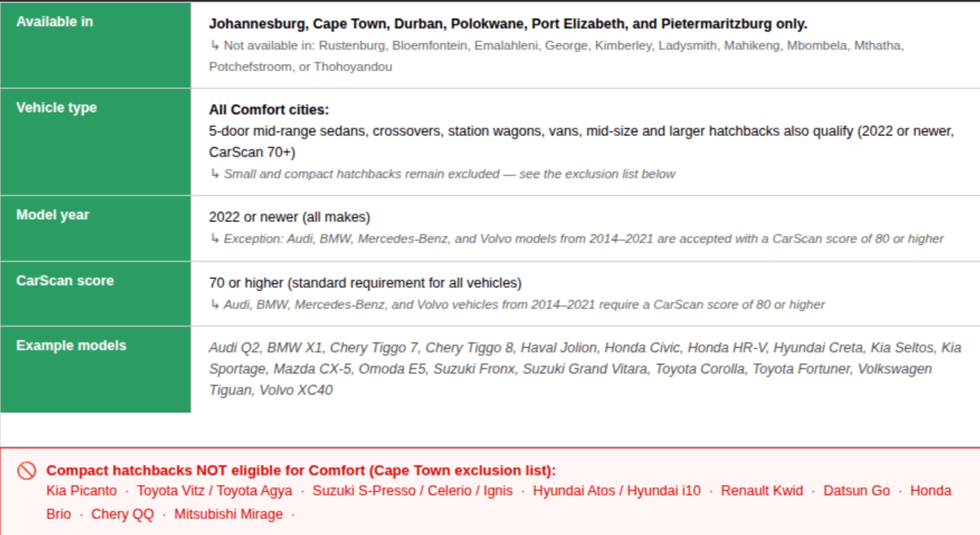This screenshot has width=980, height=535.
Task: Click the red prohibited circle icon
Action: click(x=26, y=471)
